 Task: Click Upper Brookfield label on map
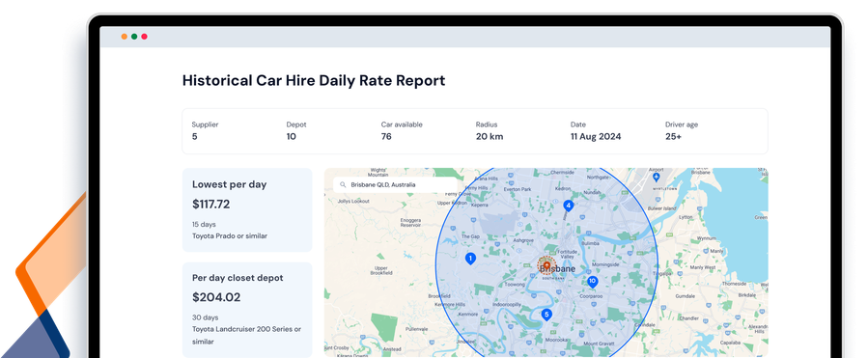click(x=382, y=271)
